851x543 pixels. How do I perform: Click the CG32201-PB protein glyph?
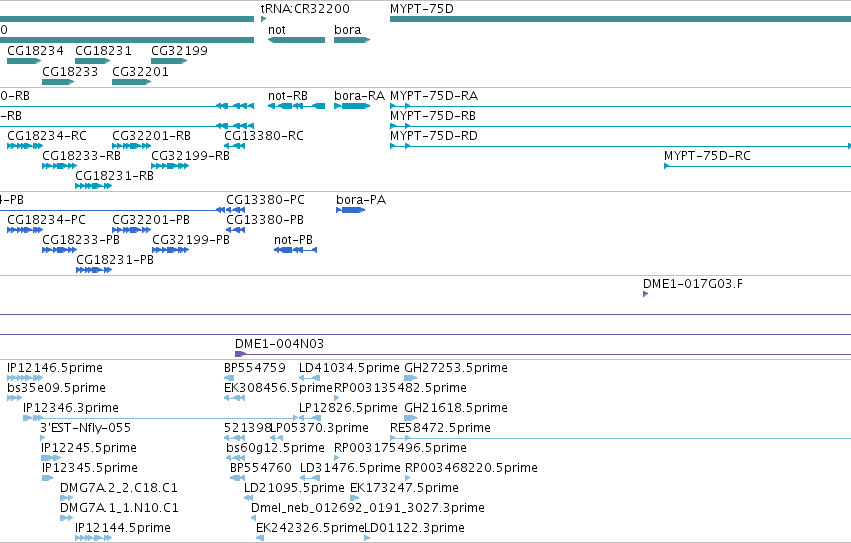coord(131,230)
